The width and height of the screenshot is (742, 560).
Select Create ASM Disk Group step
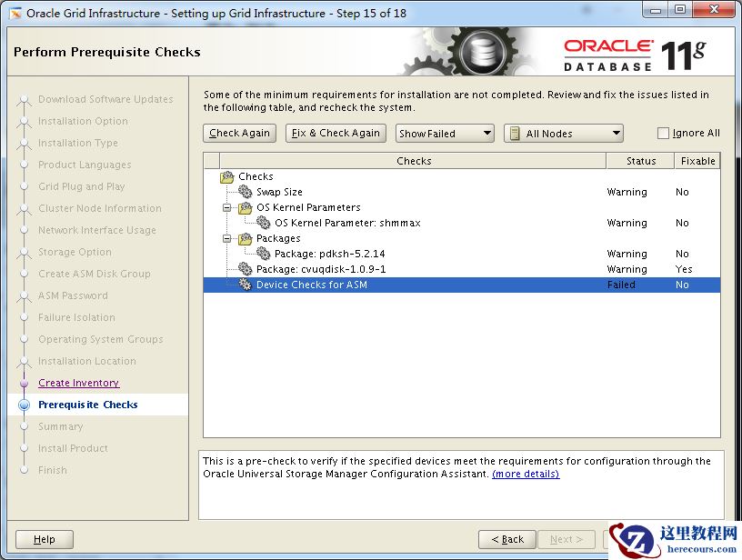click(x=95, y=274)
